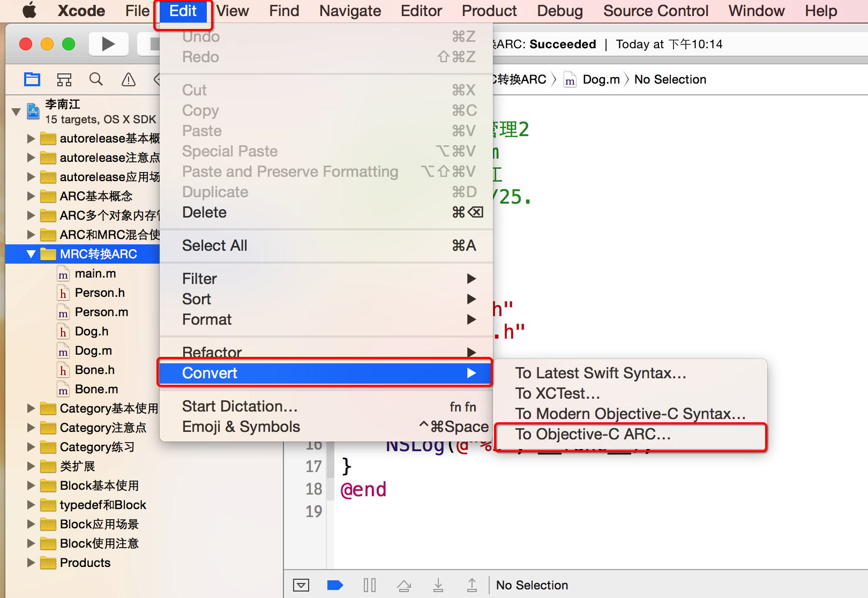
Task: Open the Source Control menu
Action: [x=656, y=11]
